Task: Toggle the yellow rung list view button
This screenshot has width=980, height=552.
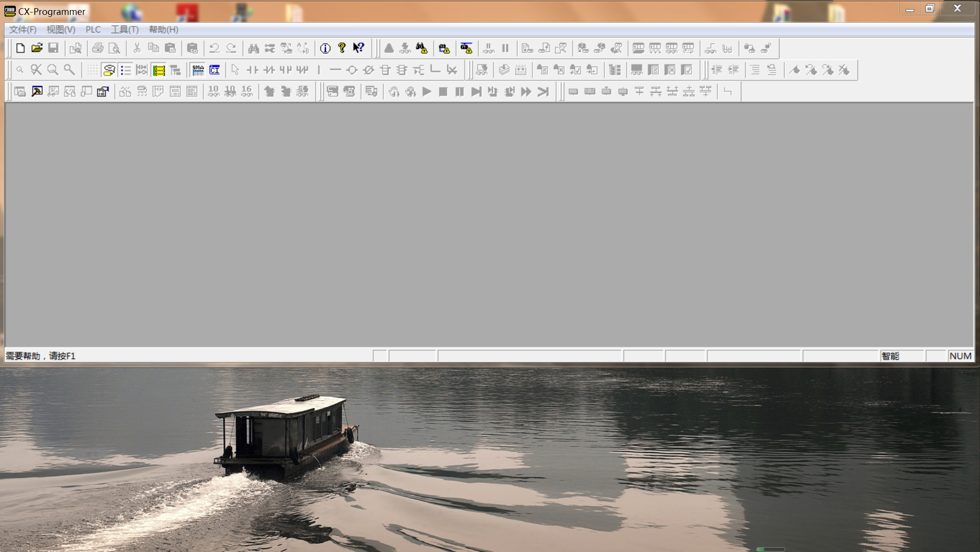Action: 159,70
